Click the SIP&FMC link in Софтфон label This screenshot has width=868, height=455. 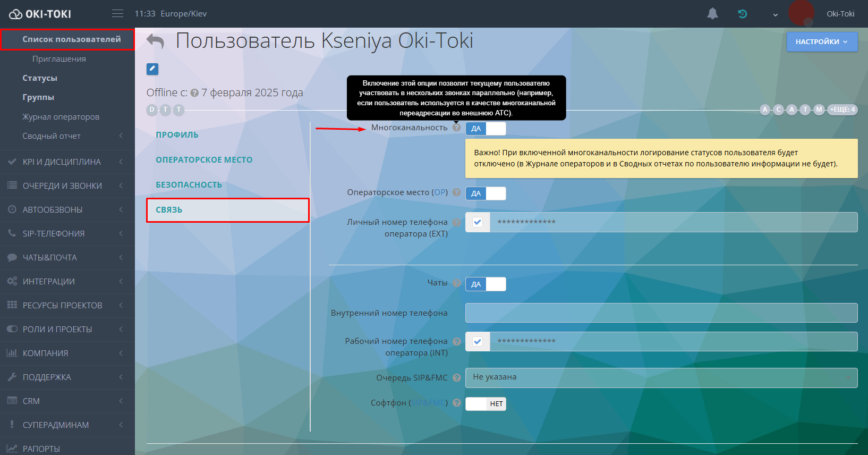coord(428,403)
